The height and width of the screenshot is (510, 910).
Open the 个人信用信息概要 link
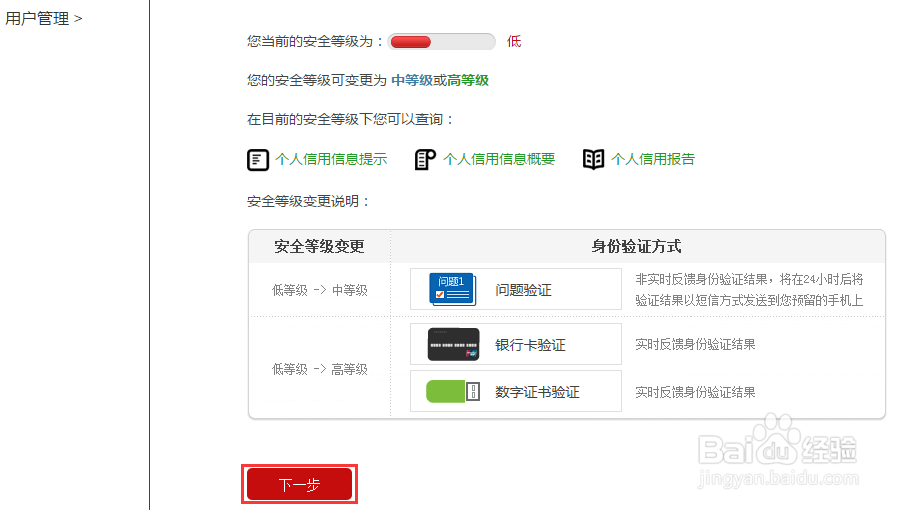point(499,159)
